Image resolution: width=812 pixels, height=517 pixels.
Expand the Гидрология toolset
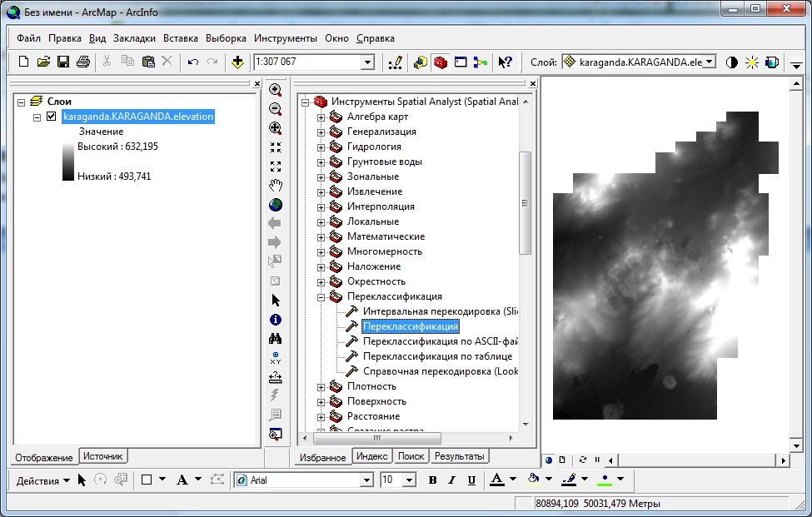[x=321, y=147]
